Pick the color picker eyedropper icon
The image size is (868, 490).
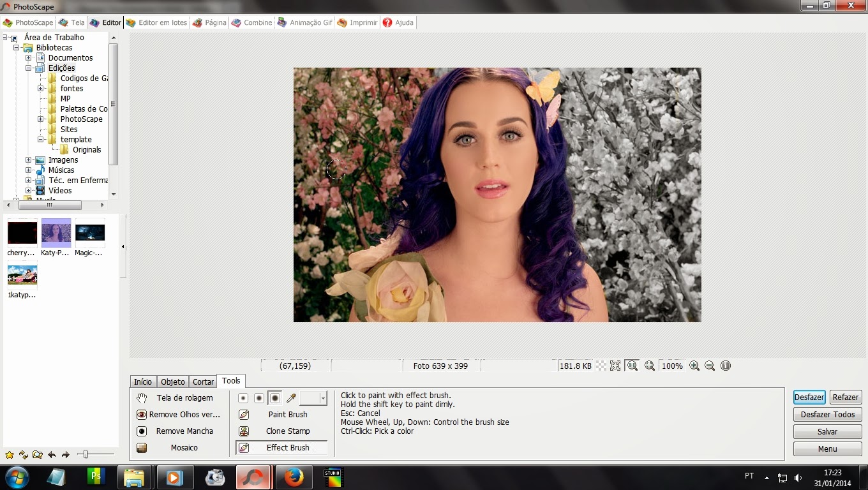click(x=291, y=398)
